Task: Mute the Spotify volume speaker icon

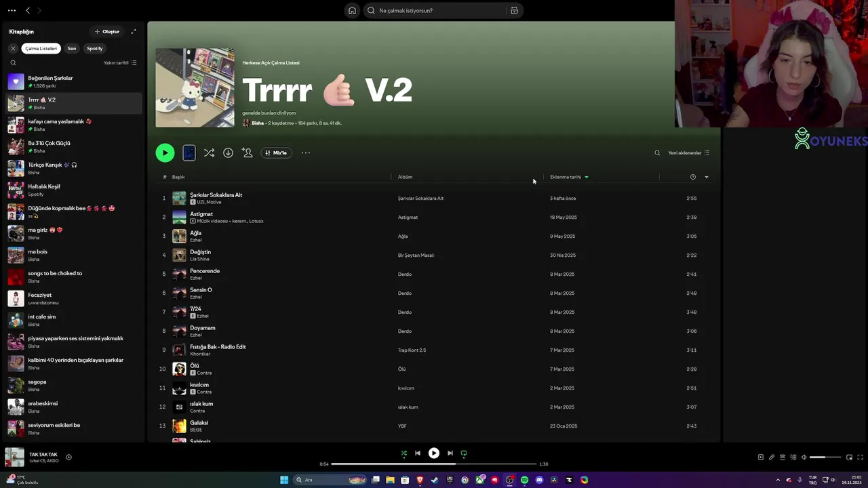Action: tap(804, 457)
